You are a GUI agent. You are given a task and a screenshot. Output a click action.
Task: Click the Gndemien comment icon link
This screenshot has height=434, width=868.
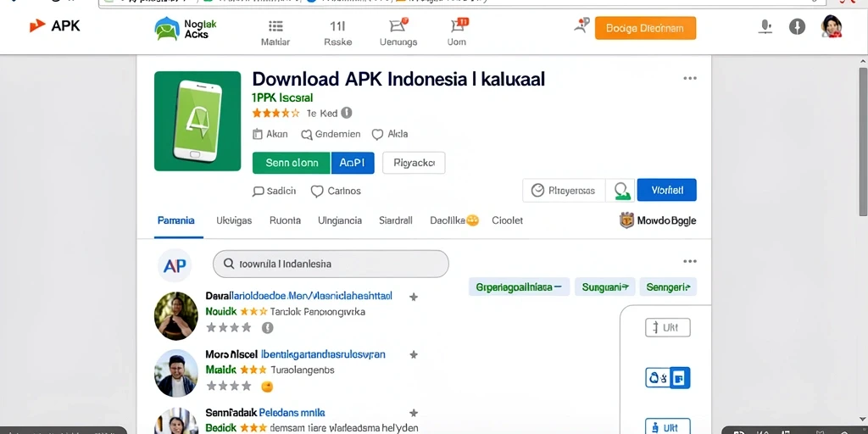coord(331,134)
